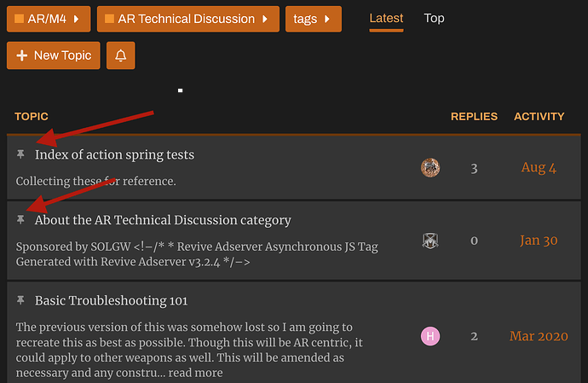Switch to the Top tab
Viewport: 588px width, 383px height.
(434, 18)
